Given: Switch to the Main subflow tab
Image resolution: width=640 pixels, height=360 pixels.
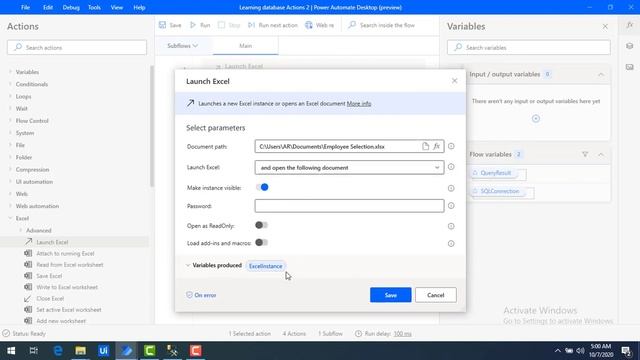Looking at the screenshot, I should click(x=245, y=46).
